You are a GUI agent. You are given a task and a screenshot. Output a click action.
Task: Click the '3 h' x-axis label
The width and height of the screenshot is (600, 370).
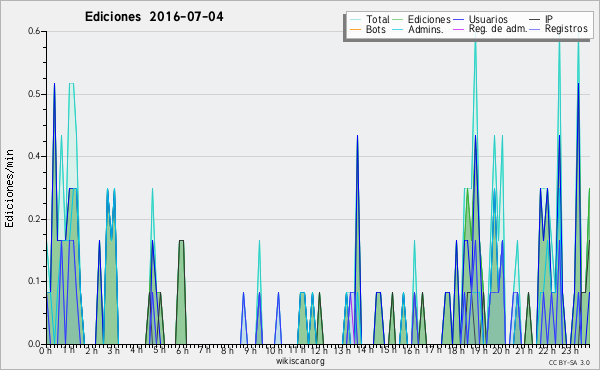[114, 350]
